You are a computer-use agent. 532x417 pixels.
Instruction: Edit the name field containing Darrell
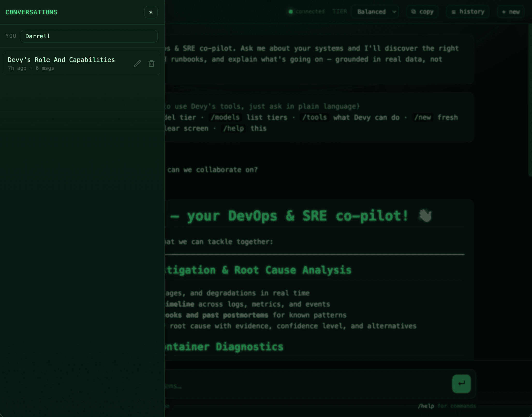[89, 36]
